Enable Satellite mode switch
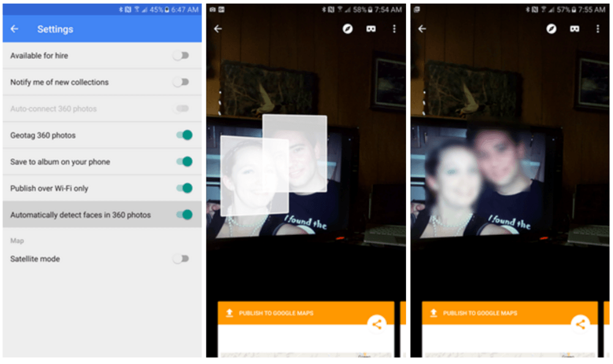The height and width of the screenshot is (364, 613). click(181, 259)
